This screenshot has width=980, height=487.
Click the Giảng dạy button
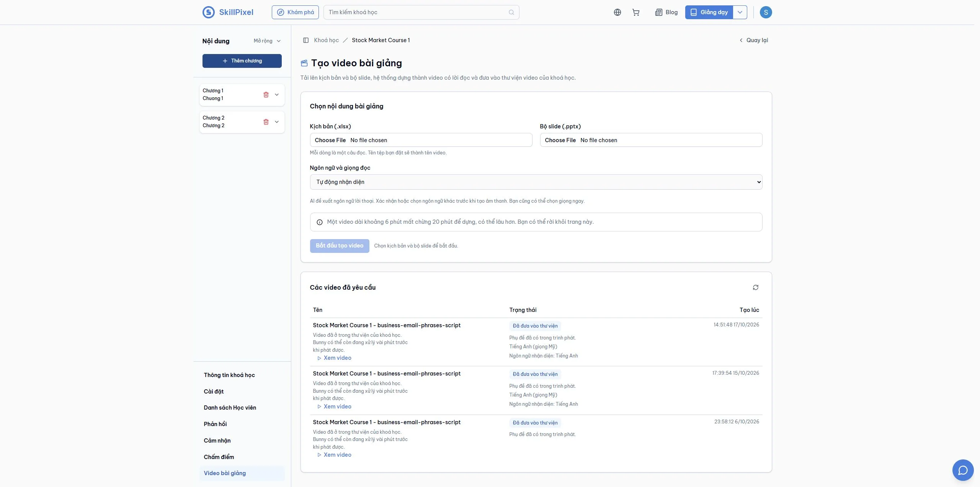(709, 12)
